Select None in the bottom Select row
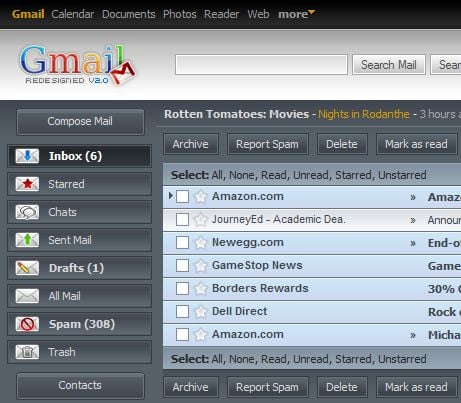This screenshot has height=403, width=461. pos(243,359)
